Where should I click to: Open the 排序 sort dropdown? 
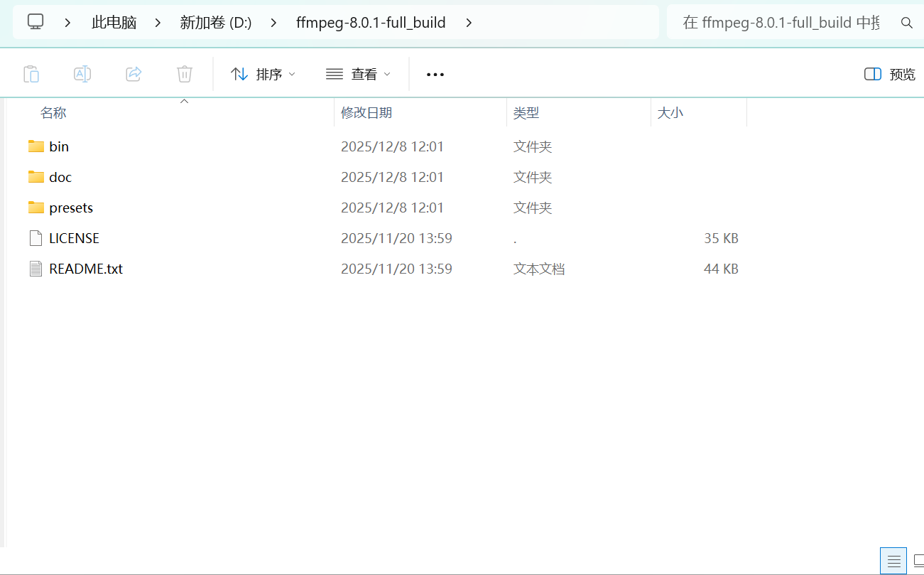pyautogui.click(x=263, y=74)
